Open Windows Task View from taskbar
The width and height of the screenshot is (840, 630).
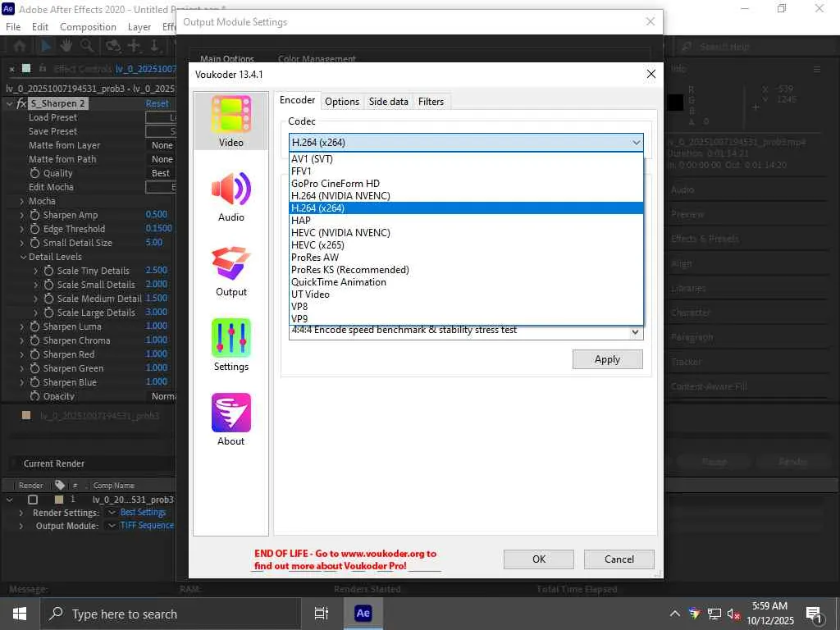coord(322,614)
